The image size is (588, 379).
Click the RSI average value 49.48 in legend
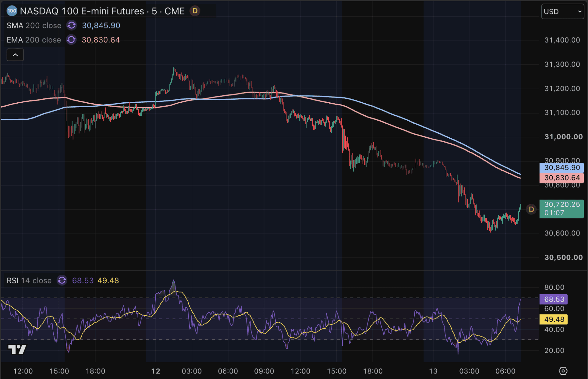tap(108, 281)
